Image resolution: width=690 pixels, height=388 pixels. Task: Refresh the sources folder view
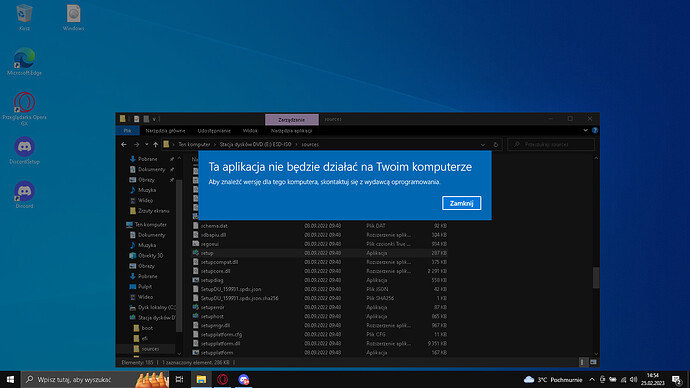[495, 144]
